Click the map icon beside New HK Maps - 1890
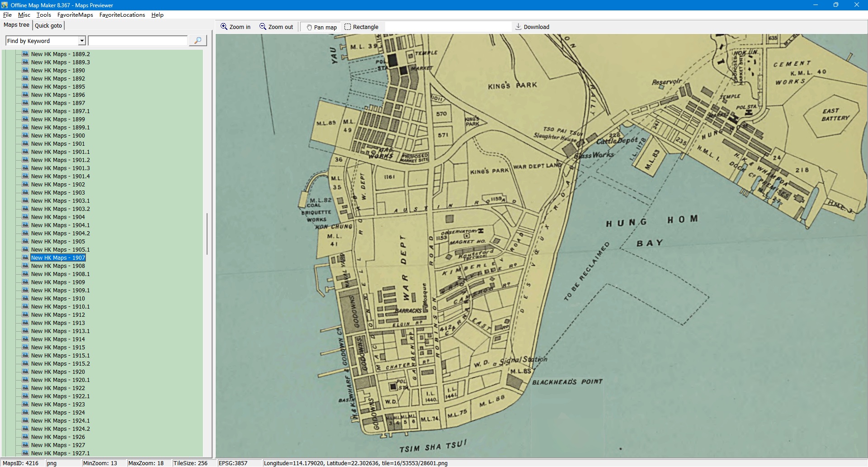The height and width of the screenshot is (467, 868). [x=25, y=71]
